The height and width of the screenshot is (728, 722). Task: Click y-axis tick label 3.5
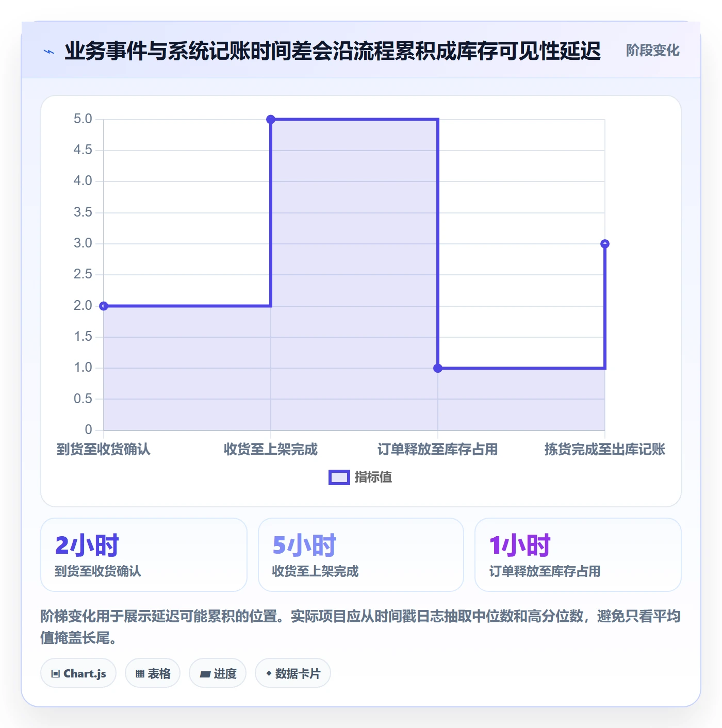[83, 212]
